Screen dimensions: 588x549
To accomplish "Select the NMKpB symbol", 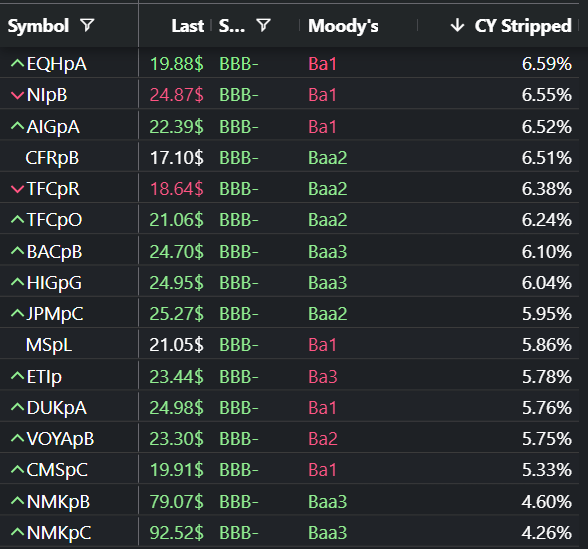I will 58,501.
